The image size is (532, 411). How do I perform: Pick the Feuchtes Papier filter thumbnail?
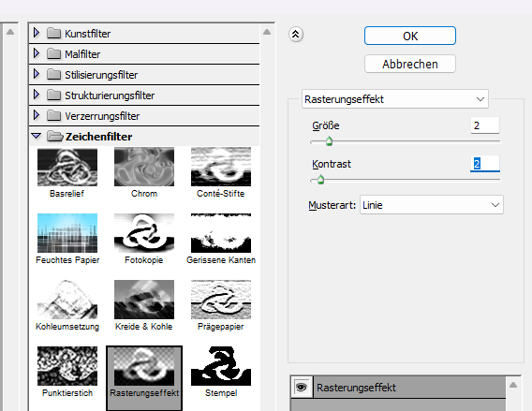pyautogui.click(x=67, y=233)
